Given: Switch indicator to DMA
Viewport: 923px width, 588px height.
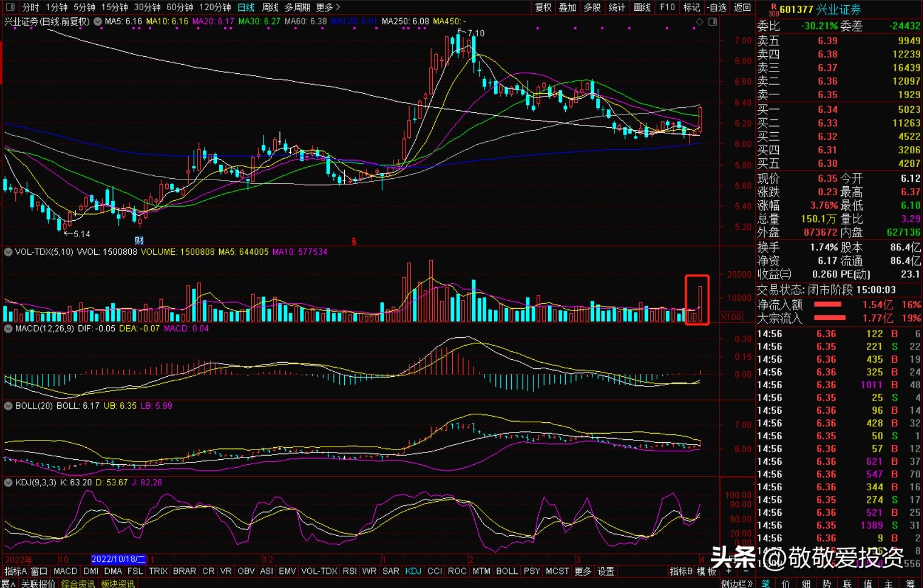Looking at the screenshot, I should point(113,572).
